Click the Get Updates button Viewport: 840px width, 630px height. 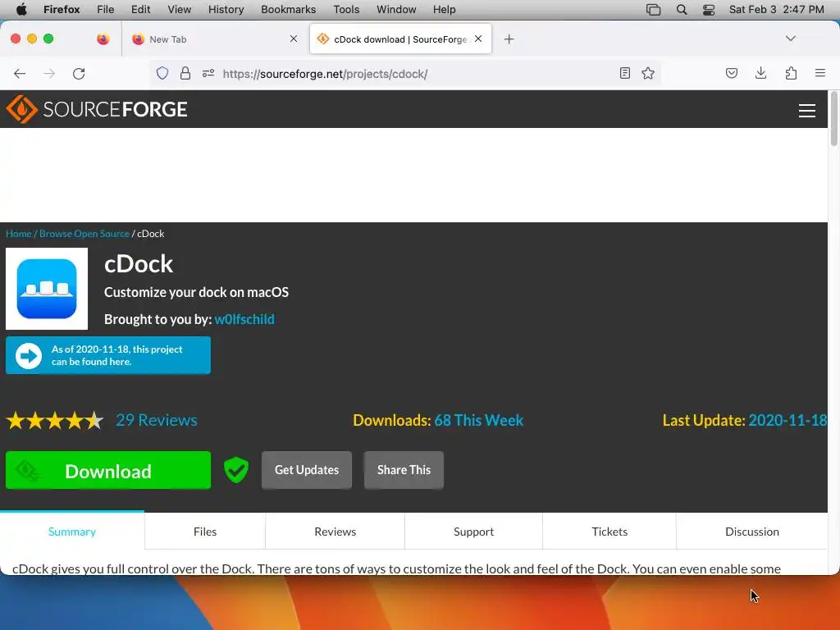(x=307, y=470)
